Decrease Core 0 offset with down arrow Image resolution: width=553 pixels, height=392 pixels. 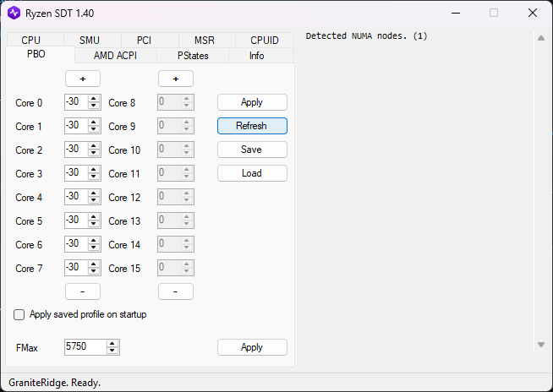point(94,106)
